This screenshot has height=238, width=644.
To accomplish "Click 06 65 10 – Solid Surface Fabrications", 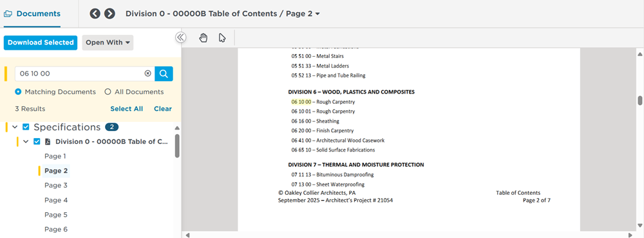I will [333, 150].
